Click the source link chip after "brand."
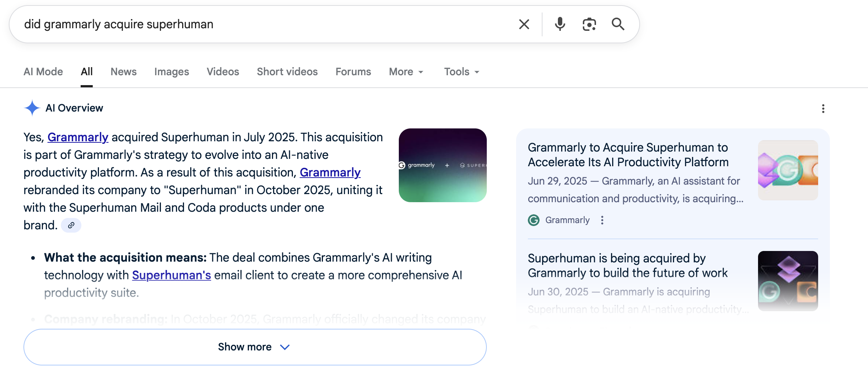Screen dimensions: 868x375 click(71, 225)
